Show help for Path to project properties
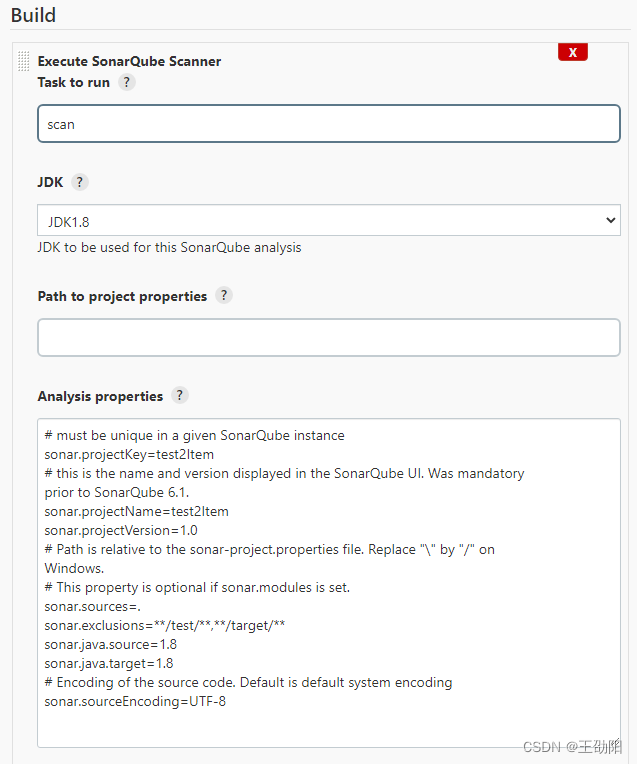Image resolution: width=637 pixels, height=764 pixels. [224, 296]
